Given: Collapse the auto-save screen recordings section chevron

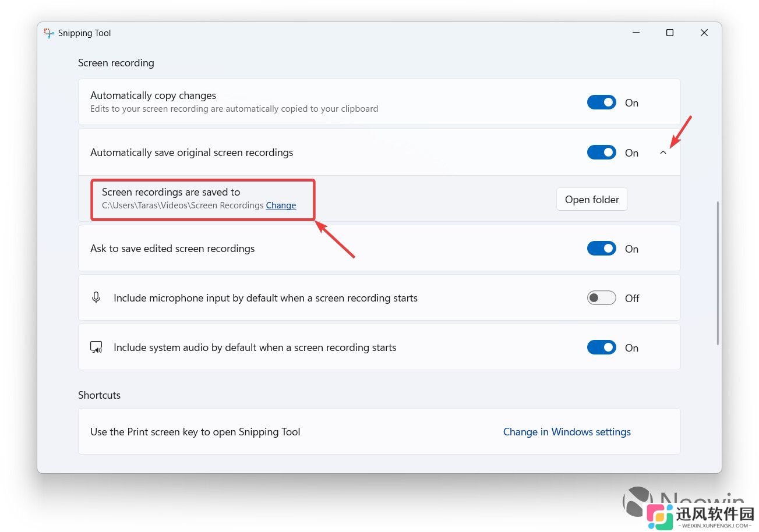Looking at the screenshot, I should (x=663, y=152).
